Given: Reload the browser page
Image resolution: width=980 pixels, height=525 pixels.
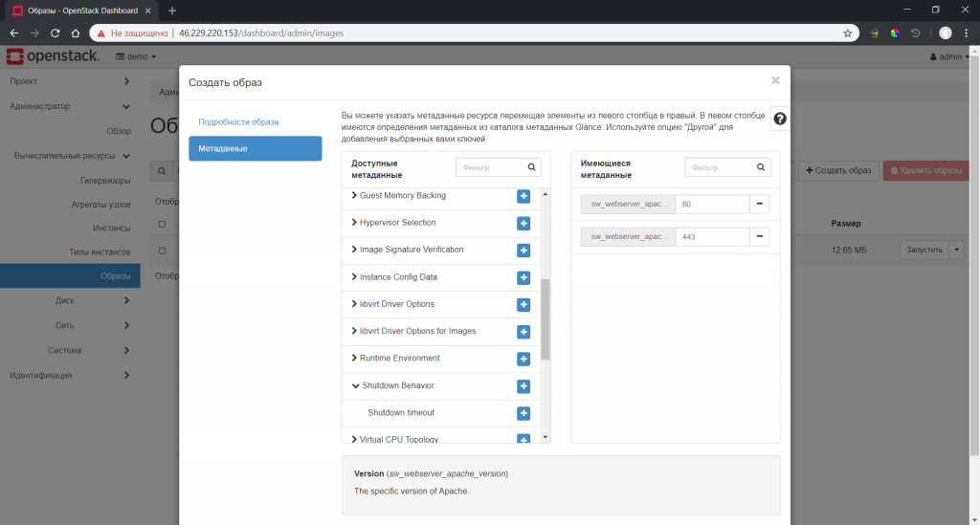Looking at the screenshot, I should (x=55, y=33).
